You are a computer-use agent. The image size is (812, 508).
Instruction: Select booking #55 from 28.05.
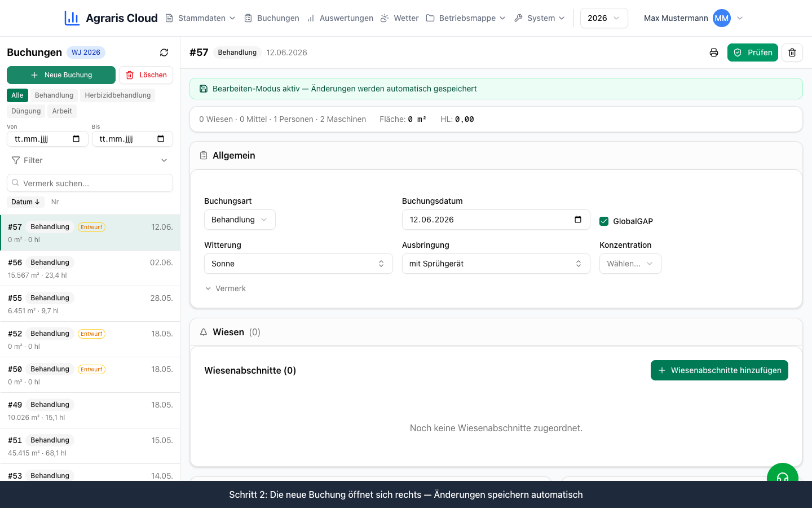pos(90,304)
